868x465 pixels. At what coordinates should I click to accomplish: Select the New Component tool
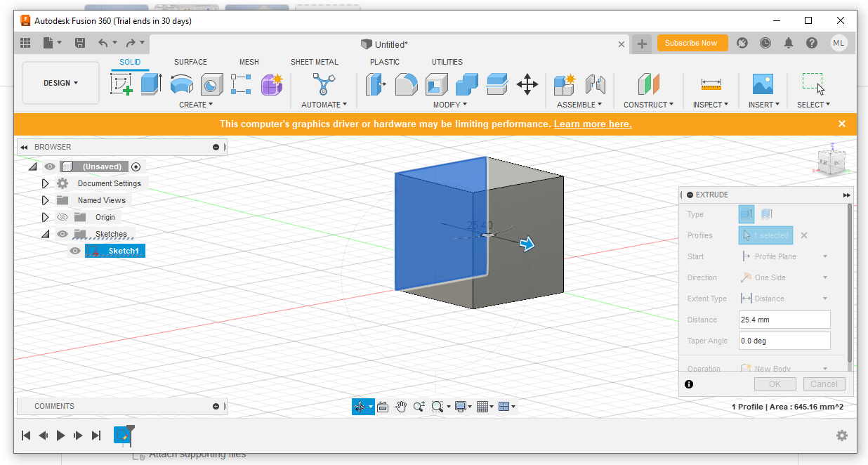[x=564, y=84]
